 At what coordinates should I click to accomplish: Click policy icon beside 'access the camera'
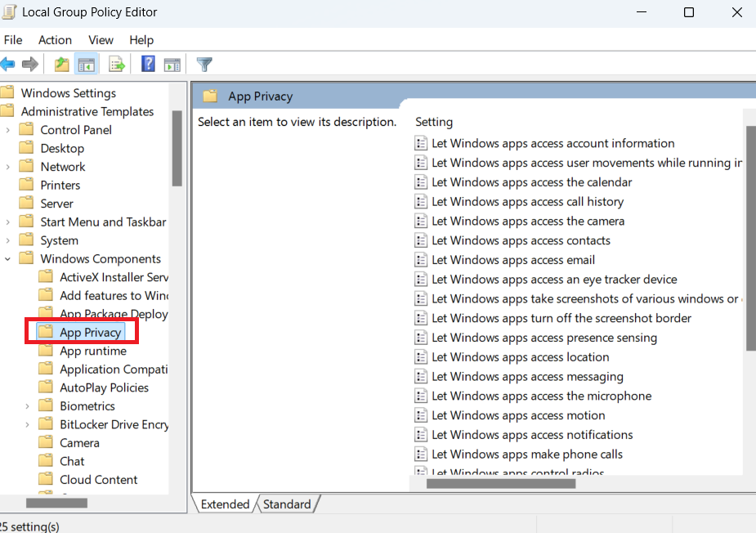pyautogui.click(x=421, y=221)
